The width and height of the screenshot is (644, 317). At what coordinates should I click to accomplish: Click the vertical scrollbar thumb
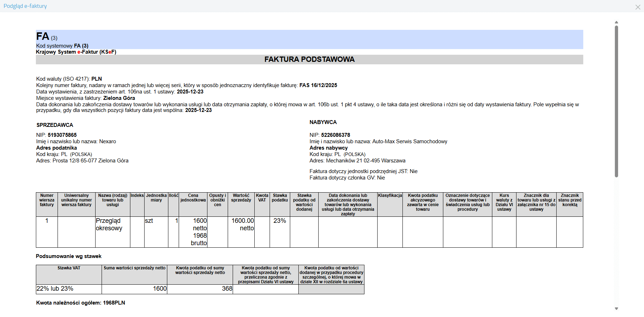pos(616,101)
